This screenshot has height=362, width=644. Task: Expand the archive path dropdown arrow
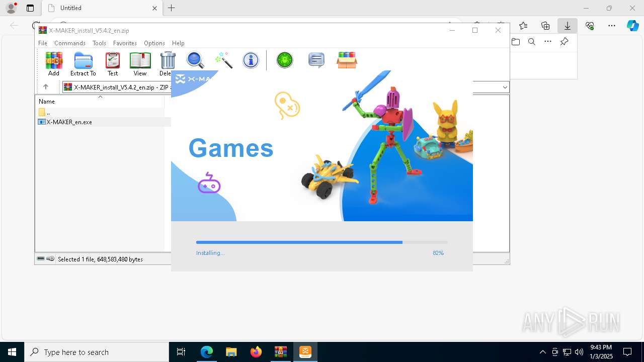(505, 87)
